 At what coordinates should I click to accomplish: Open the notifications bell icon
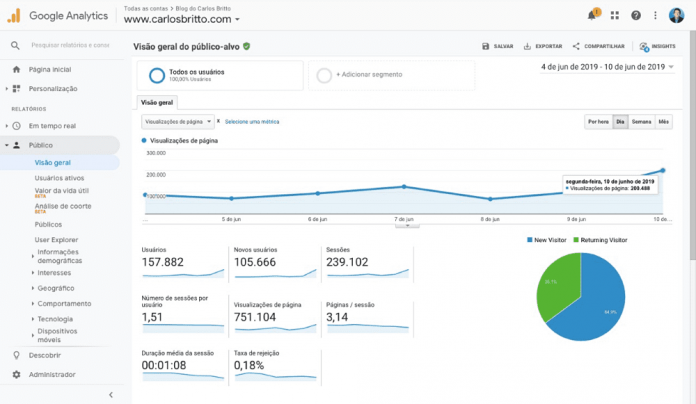point(592,15)
